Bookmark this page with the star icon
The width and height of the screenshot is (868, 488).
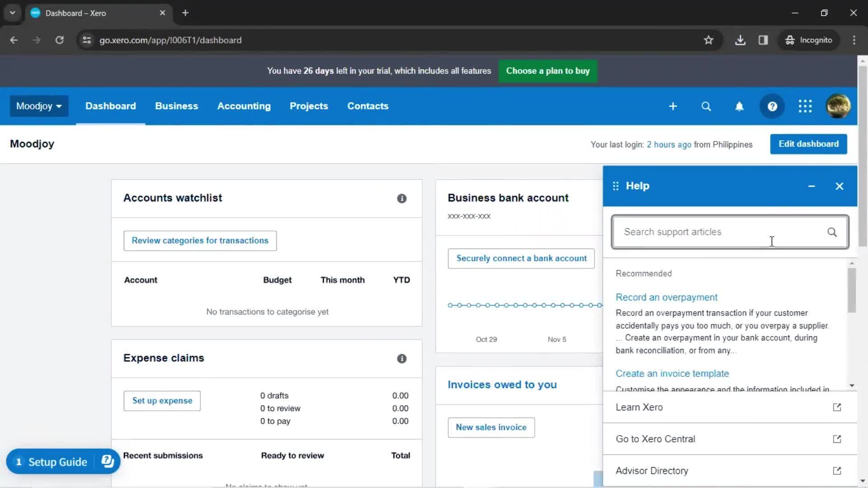(x=708, y=40)
